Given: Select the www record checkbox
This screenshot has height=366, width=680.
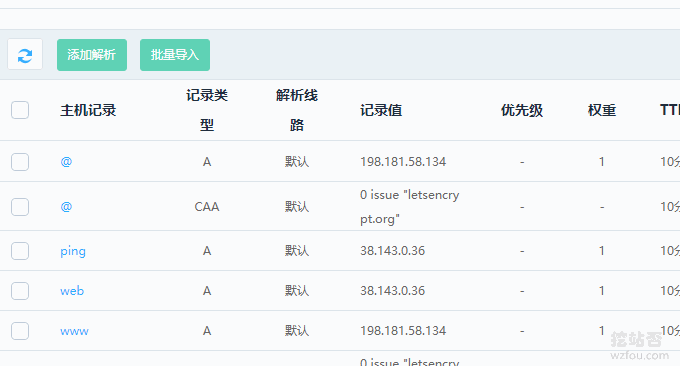Looking at the screenshot, I should coord(20,331).
